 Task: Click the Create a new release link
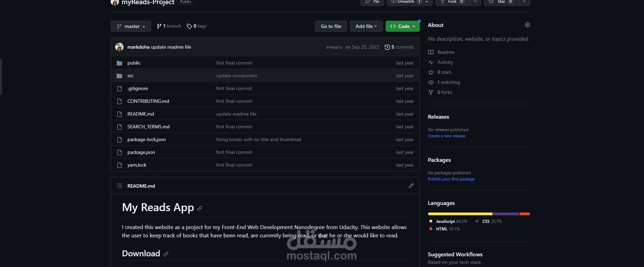click(447, 136)
